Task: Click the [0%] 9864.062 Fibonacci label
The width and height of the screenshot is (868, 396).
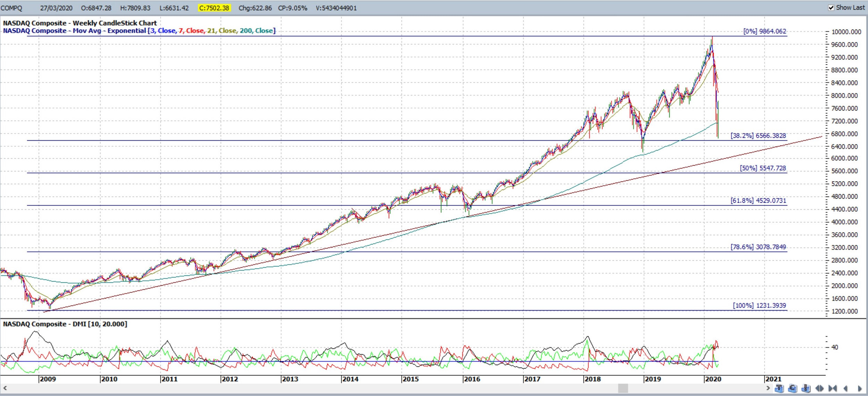Action: [765, 31]
